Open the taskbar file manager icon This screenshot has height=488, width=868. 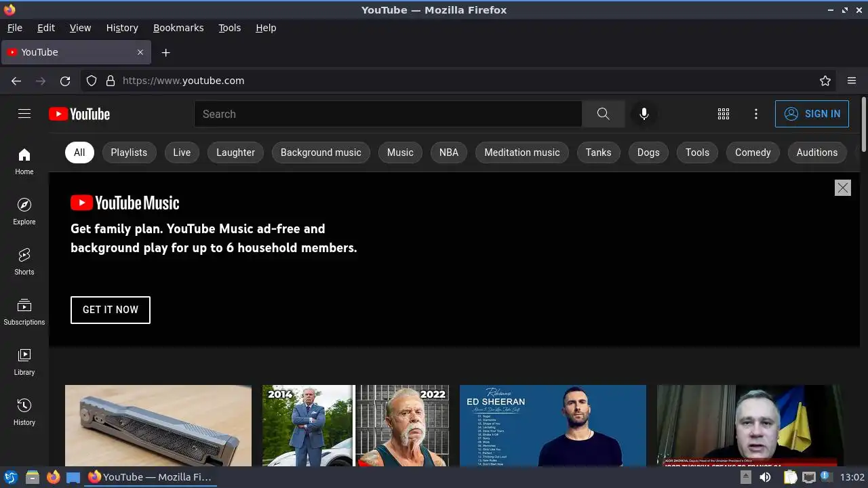click(x=32, y=477)
